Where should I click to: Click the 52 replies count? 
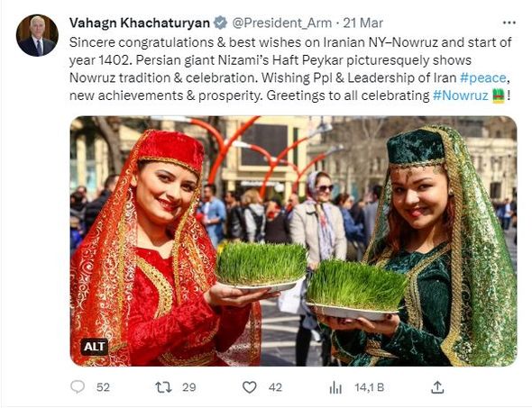pos(103,387)
